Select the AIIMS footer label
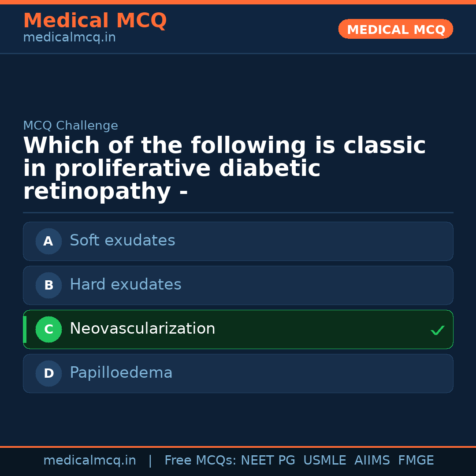Screen dimensions: 476x476 click(x=372, y=461)
